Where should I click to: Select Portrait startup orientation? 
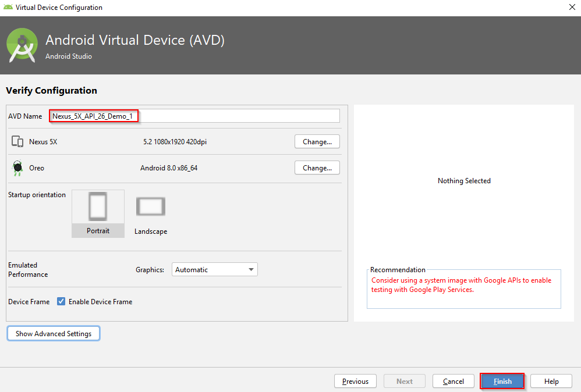coord(98,213)
